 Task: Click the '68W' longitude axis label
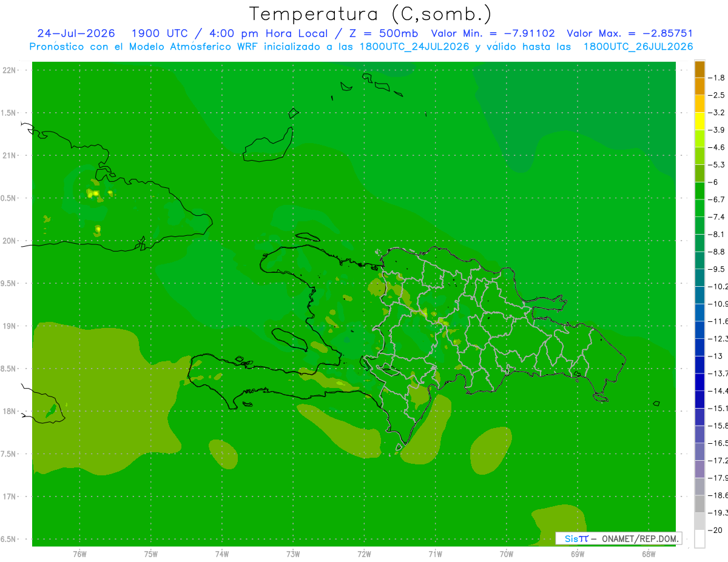649,554
